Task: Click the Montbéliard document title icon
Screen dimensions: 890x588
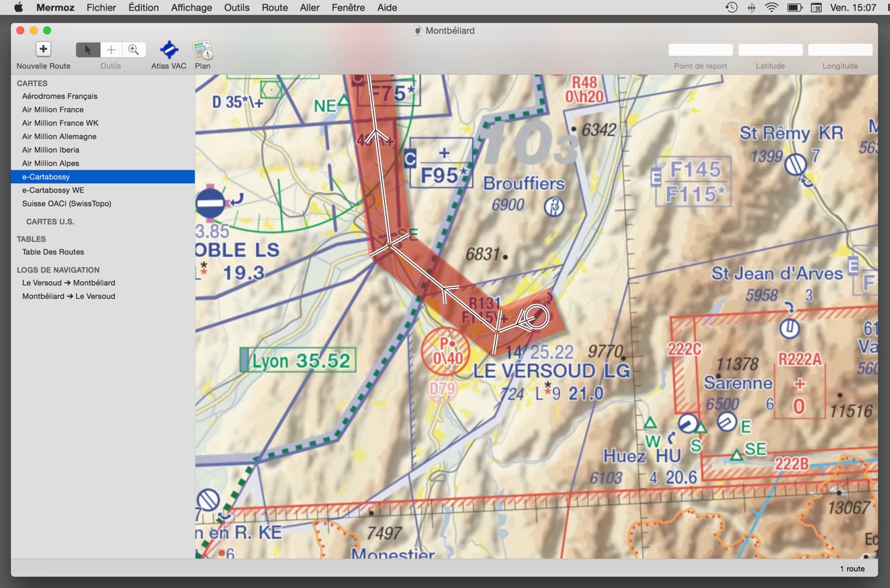Action: (418, 31)
